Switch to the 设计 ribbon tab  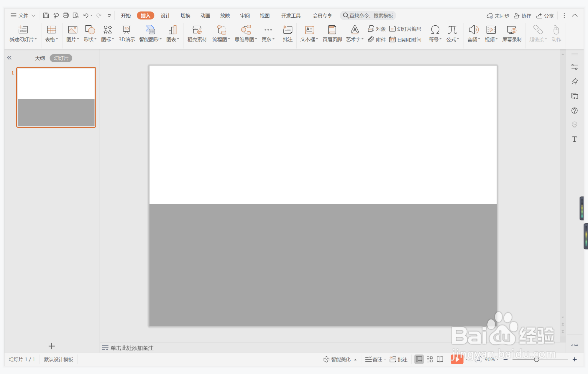[165, 16]
